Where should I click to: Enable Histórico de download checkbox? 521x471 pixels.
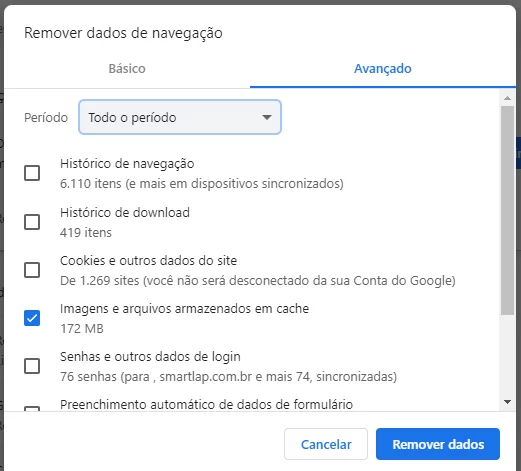(32, 222)
